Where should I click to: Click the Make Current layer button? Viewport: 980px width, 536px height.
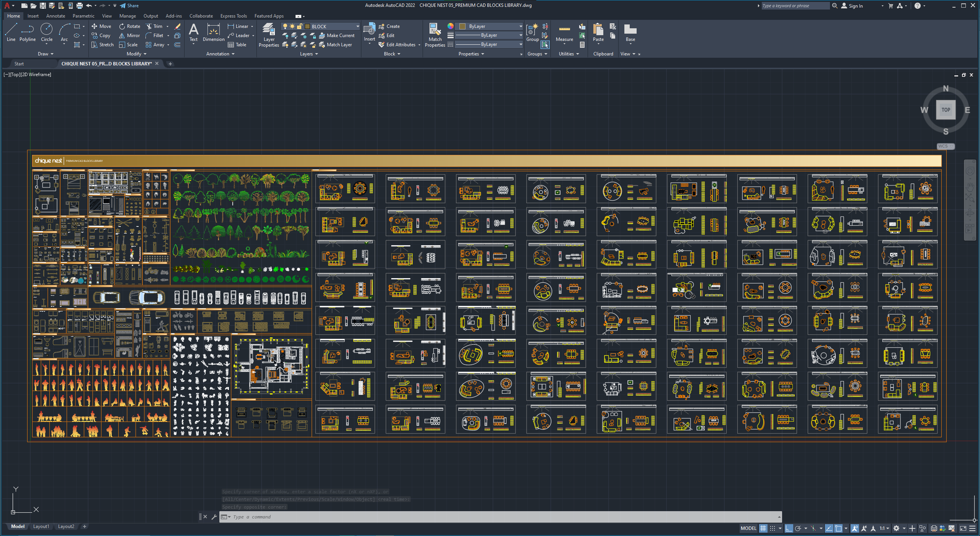click(337, 35)
